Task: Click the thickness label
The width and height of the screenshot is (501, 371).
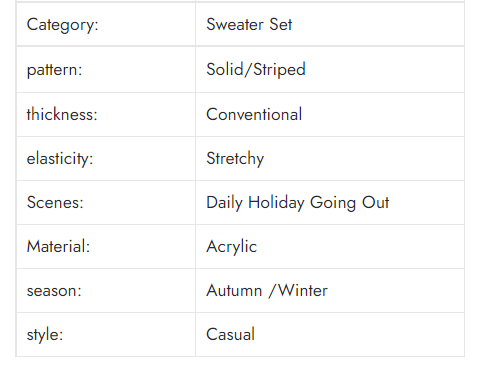Action: pos(62,114)
